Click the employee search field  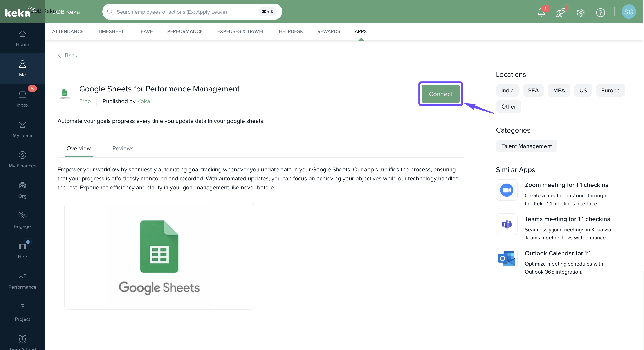click(185, 12)
